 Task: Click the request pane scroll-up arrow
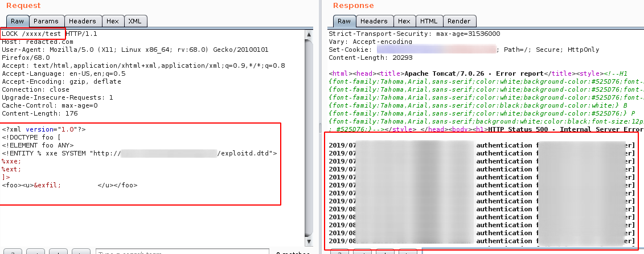point(309,35)
